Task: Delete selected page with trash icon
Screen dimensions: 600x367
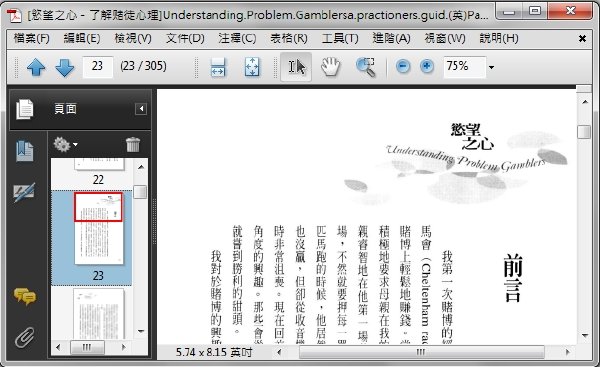Action: 133,145
